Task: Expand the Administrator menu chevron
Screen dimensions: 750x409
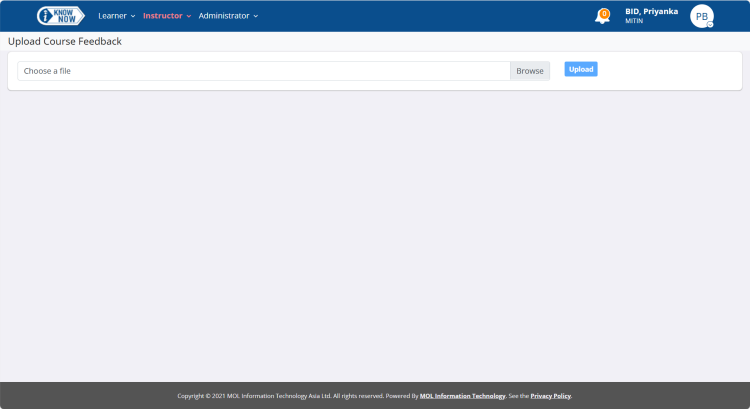Action: coord(256,16)
